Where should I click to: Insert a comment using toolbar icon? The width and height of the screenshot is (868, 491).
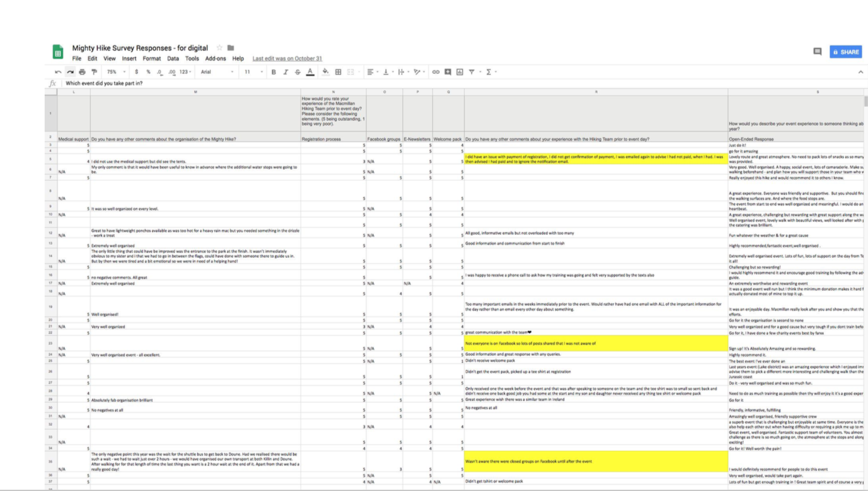pyautogui.click(x=448, y=72)
